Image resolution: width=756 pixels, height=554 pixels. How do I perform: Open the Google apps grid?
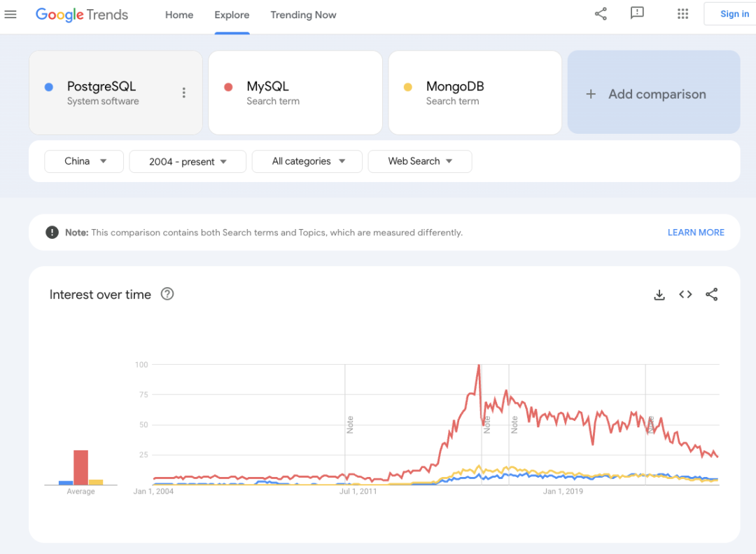[683, 14]
